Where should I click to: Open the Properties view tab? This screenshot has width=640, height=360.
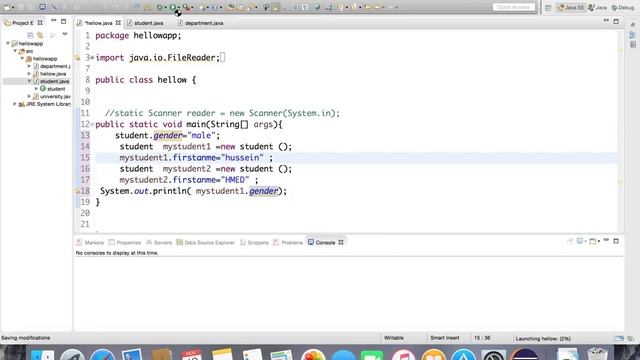point(125,242)
